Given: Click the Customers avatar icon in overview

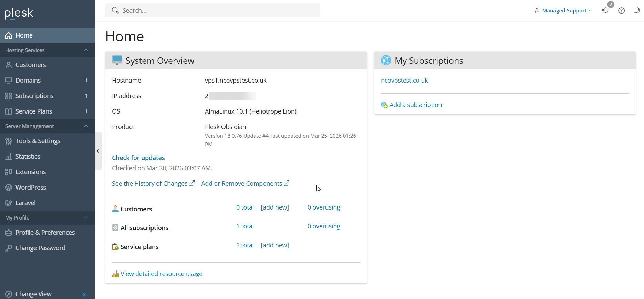Looking at the screenshot, I should [x=115, y=209].
